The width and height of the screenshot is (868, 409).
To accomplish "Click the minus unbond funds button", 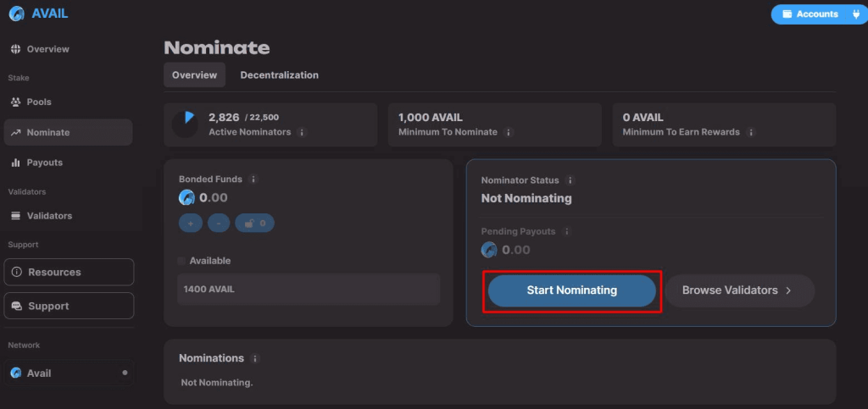I will point(219,224).
